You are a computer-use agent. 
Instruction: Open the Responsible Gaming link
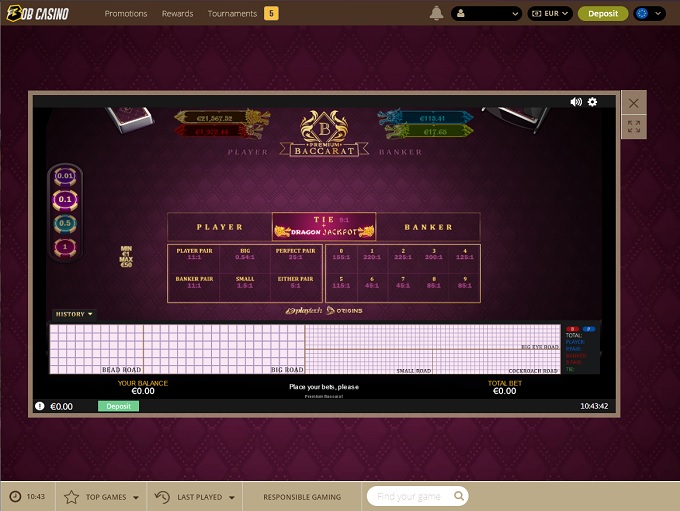coord(301,496)
